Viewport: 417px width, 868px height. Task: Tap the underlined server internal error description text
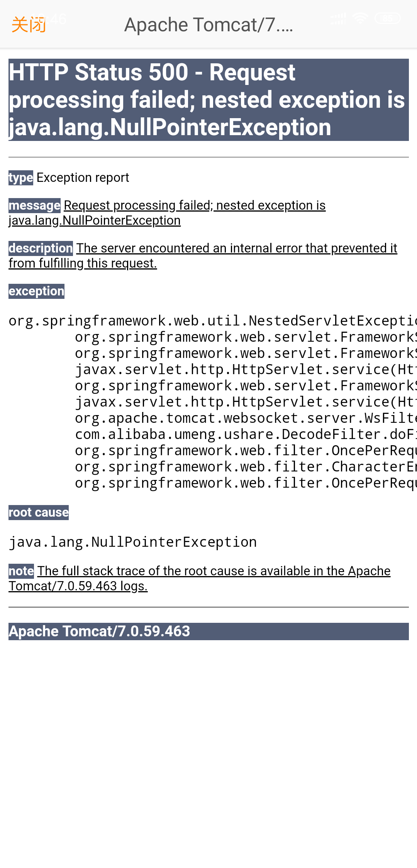point(236,248)
